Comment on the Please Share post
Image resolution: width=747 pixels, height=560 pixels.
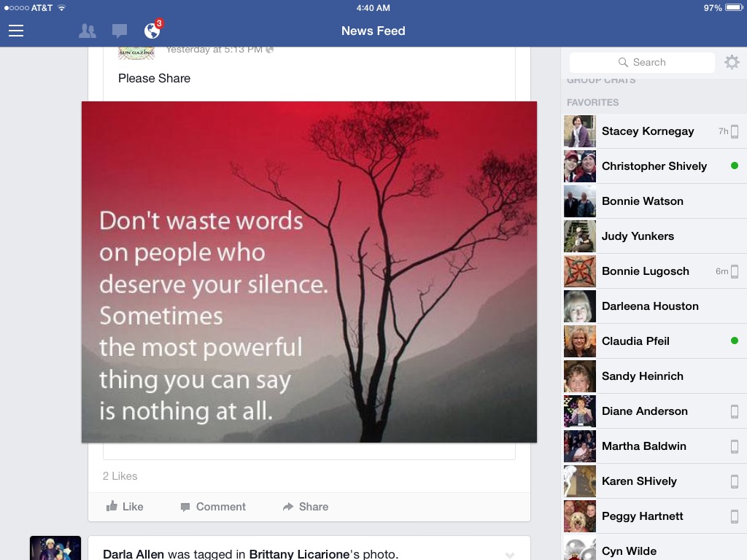pyautogui.click(x=213, y=507)
